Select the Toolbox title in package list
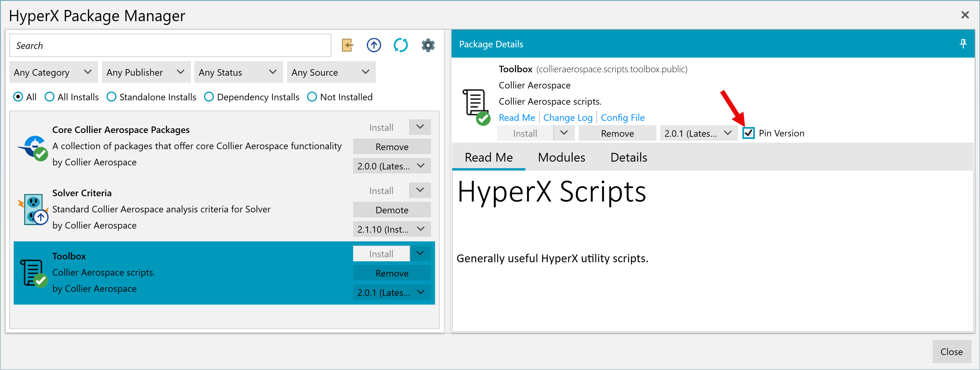This screenshot has width=980, height=370. coord(69,256)
